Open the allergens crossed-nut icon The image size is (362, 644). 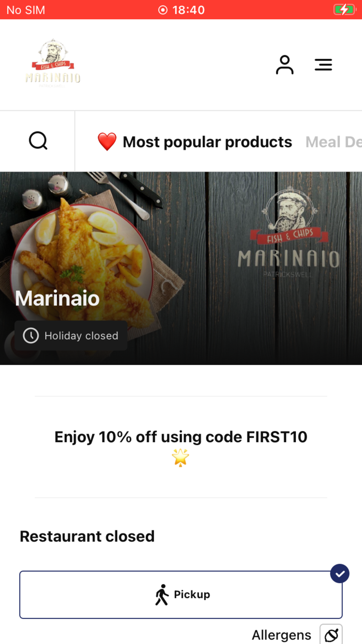click(x=331, y=635)
